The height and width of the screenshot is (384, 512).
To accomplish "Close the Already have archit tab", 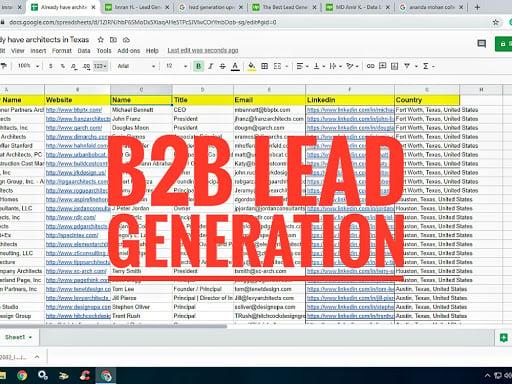I will tap(93, 7).
